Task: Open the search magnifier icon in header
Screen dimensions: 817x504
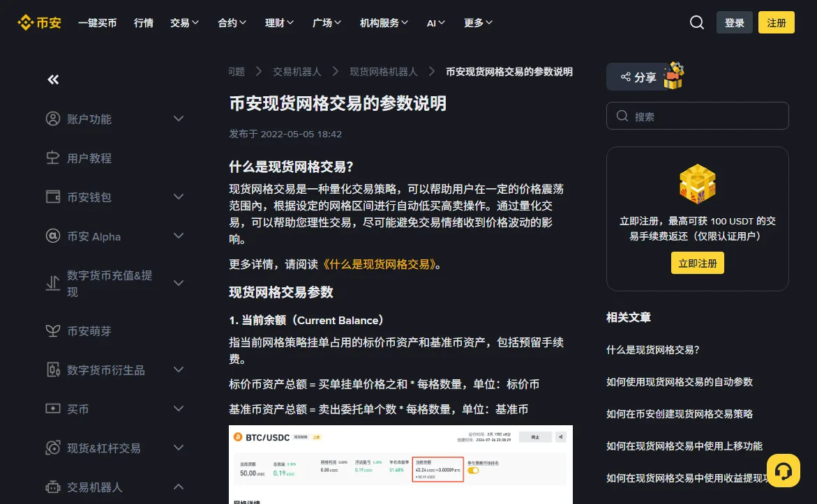Action: (696, 22)
